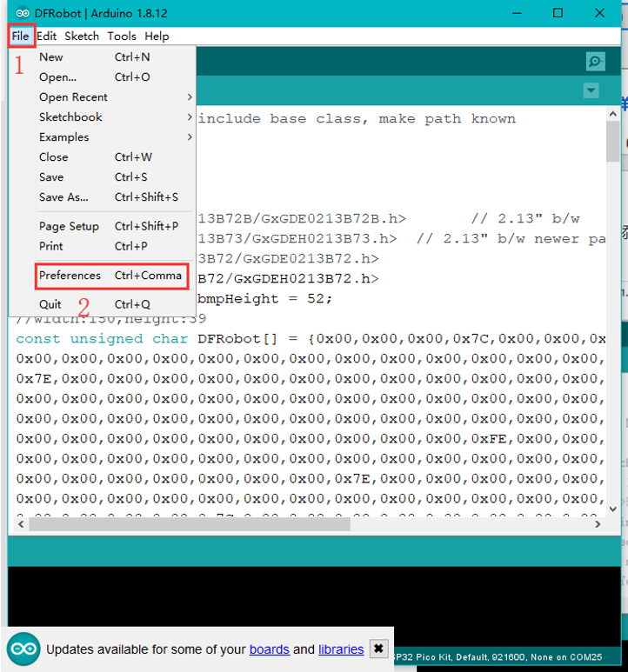Open the Help menu
The image size is (628, 672).
click(x=157, y=37)
